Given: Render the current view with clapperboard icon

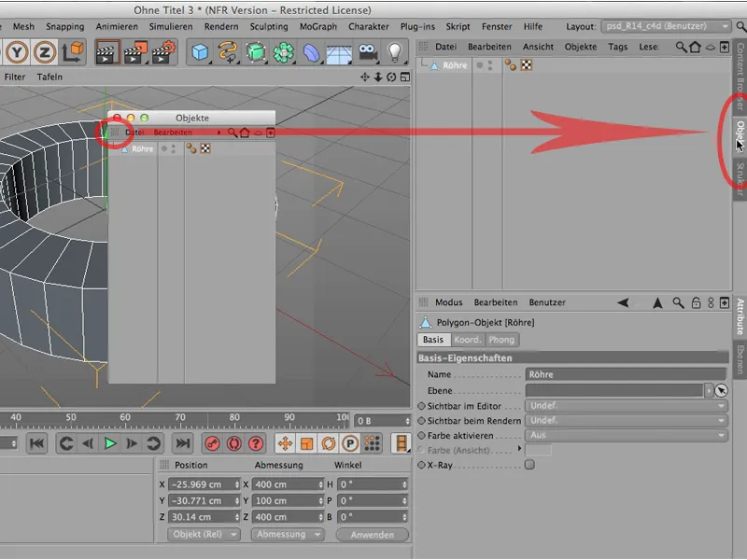Looking at the screenshot, I should [106, 52].
